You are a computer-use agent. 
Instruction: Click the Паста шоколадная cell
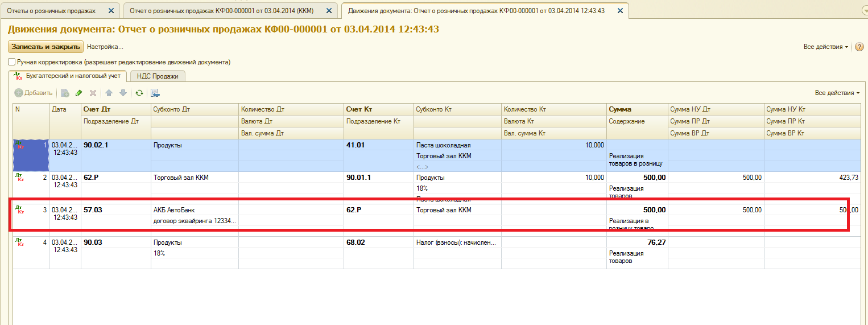(x=457, y=145)
